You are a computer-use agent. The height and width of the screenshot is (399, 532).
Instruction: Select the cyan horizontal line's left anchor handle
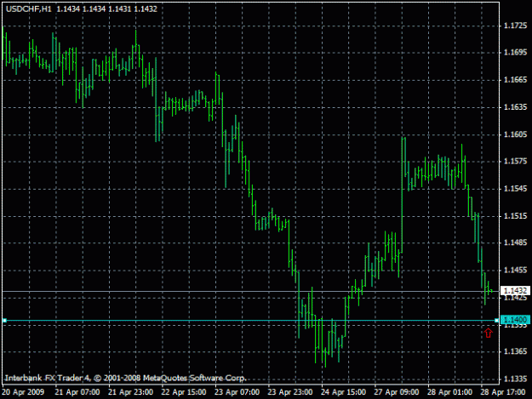[x=4, y=320]
